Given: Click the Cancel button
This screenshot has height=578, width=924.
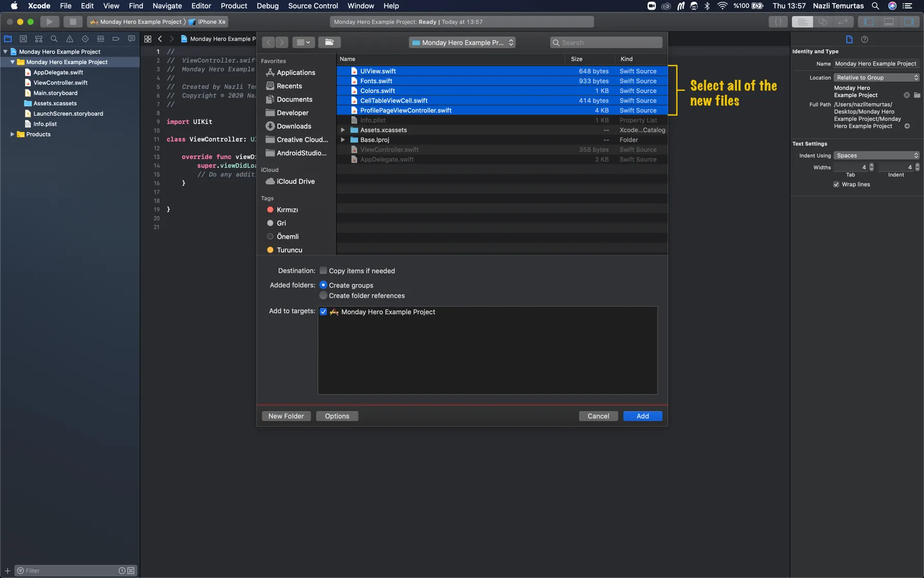Looking at the screenshot, I should click(x=598, y=416).
